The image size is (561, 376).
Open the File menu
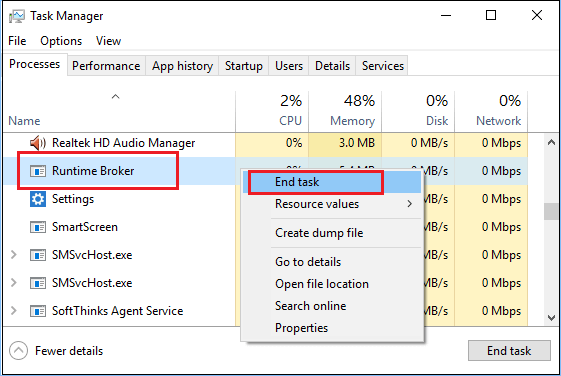pyautogui.click(x=17, y=41)
